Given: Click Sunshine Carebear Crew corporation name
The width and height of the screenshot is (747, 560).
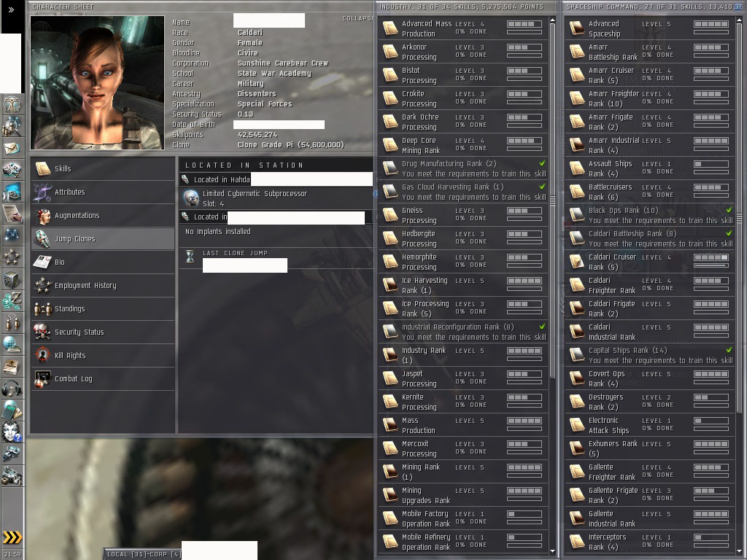Looking at the screenshot, I should [x=283, y=63].
